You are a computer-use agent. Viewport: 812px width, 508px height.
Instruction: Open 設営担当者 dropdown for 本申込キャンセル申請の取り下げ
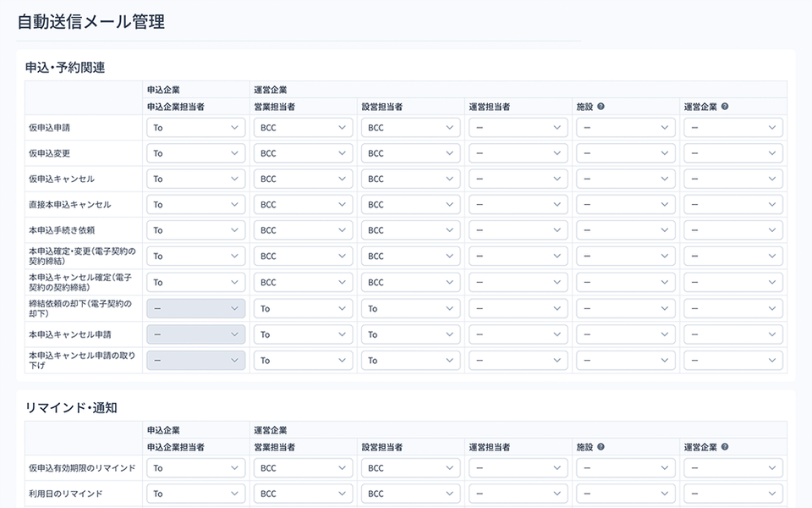(x=411, y=361)
